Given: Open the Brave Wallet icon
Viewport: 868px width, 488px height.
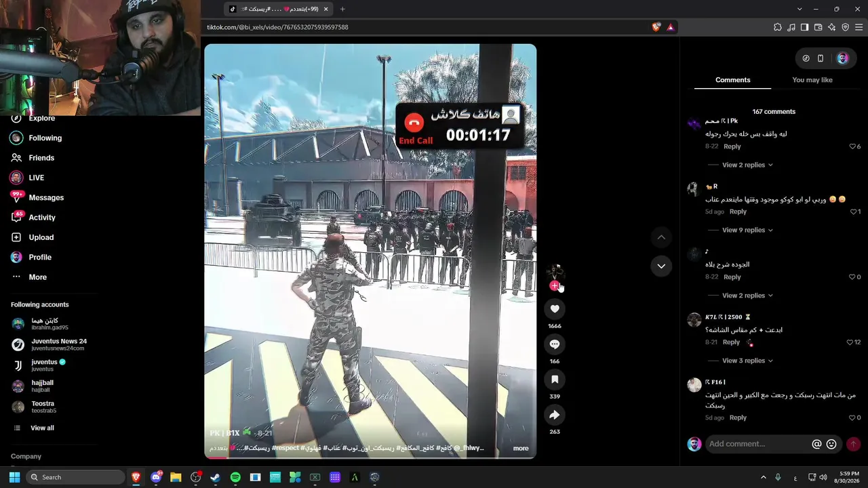Looking at the screenshot, I should pyautogui.click(x=818, y=27).
